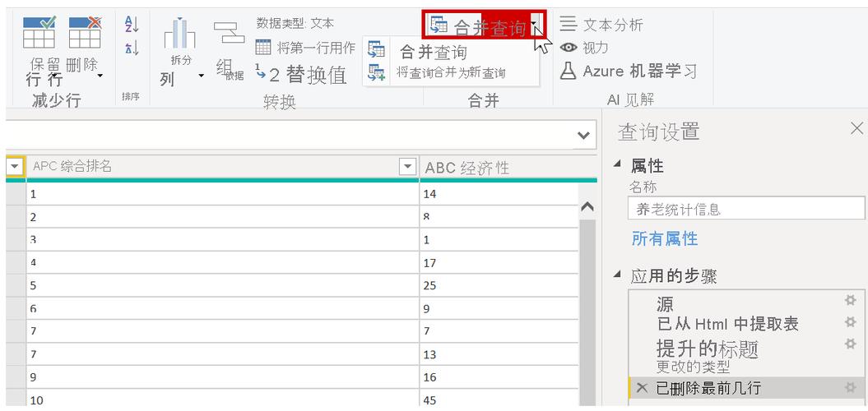Sort descending with the Z-A icon
Screen dimensions: 868x411
pos(132,48)
